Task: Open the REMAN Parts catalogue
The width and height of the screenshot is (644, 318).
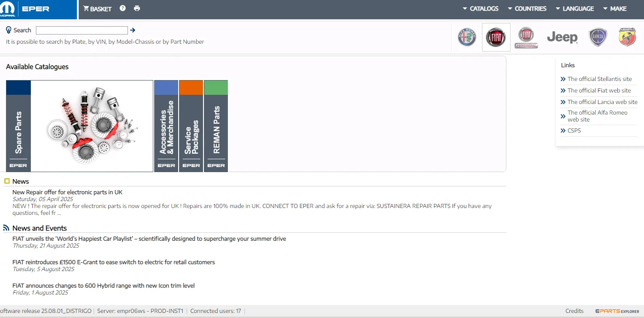Action: click(x=216, y=126)
